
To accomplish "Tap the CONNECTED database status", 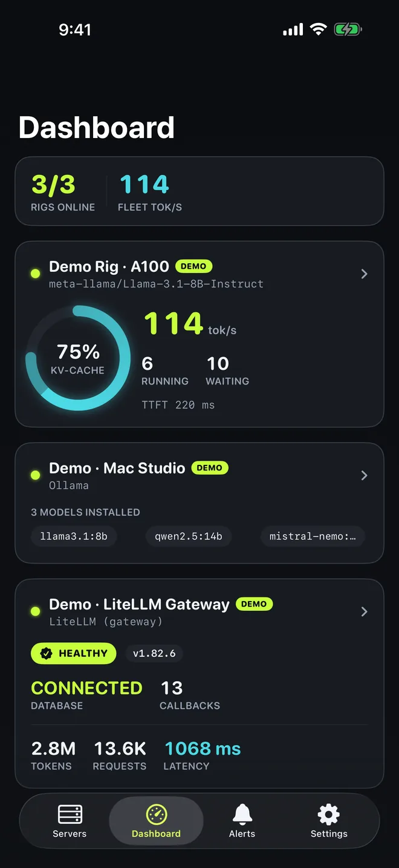I will [86, 688].
